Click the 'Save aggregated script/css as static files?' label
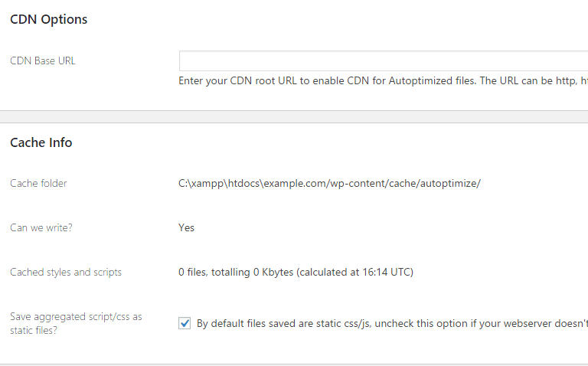 [76, 323]
